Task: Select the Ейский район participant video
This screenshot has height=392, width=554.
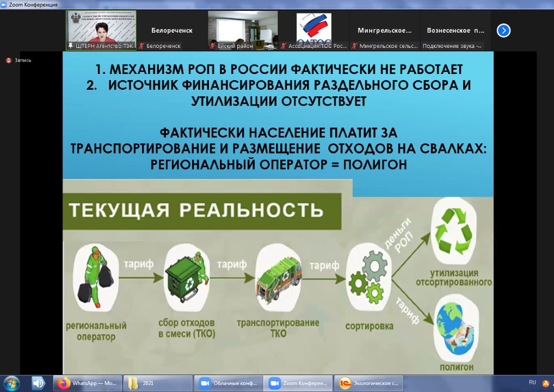Action: coord(243,30)
